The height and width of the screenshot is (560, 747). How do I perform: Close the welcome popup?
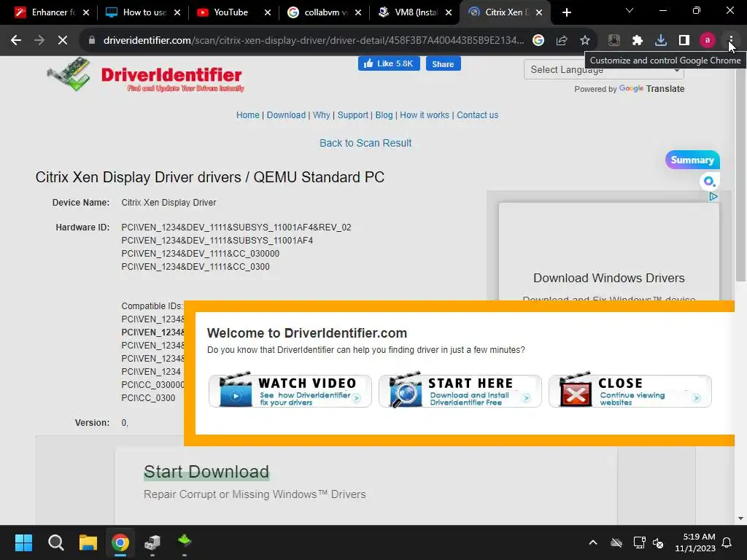[630, 391]
